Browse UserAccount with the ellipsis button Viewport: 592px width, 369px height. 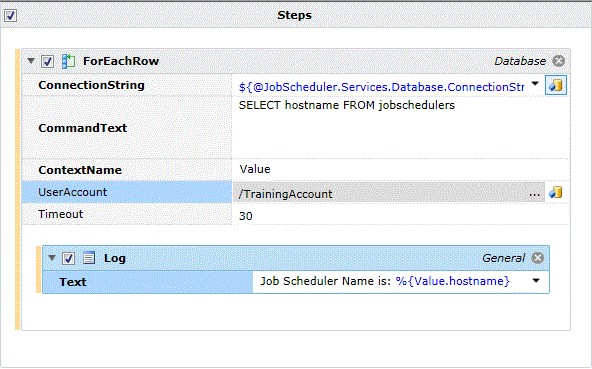[x=534, y=194]
